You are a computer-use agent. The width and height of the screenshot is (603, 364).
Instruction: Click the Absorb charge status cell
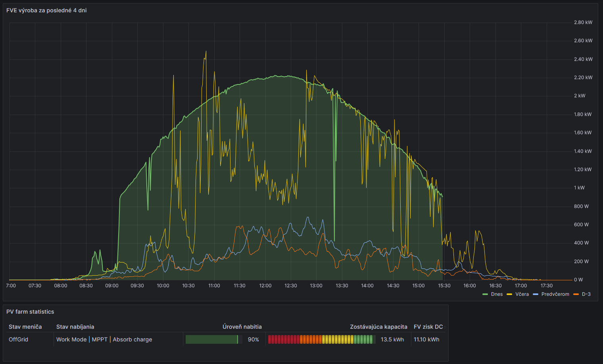coord(133,339)
